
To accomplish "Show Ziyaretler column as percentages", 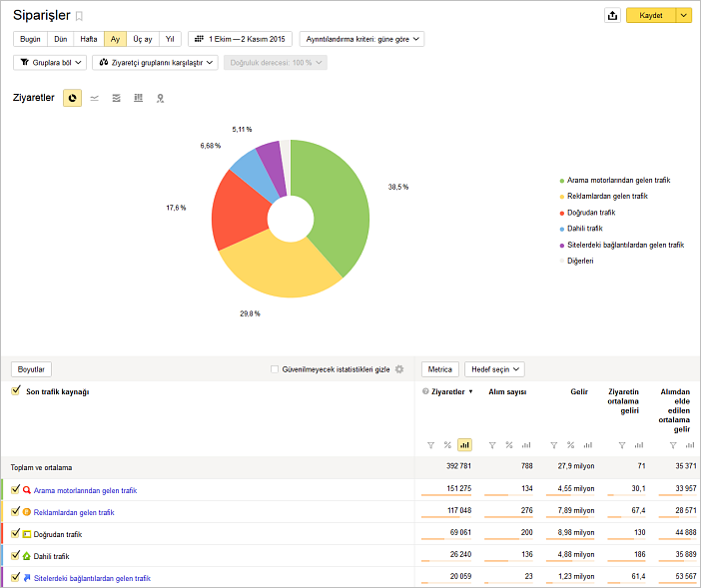I will click(447, 445).
